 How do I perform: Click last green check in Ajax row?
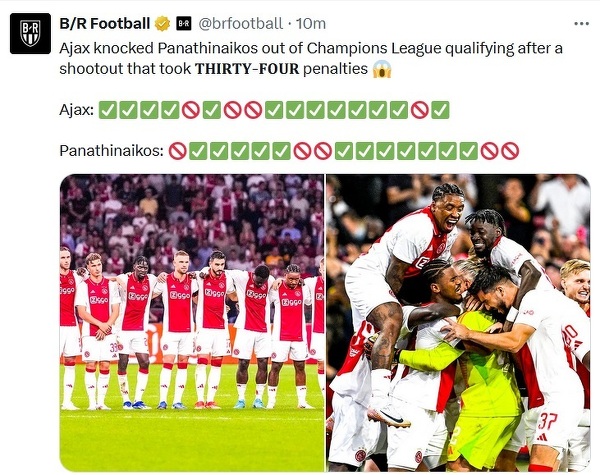pos(440,110)
